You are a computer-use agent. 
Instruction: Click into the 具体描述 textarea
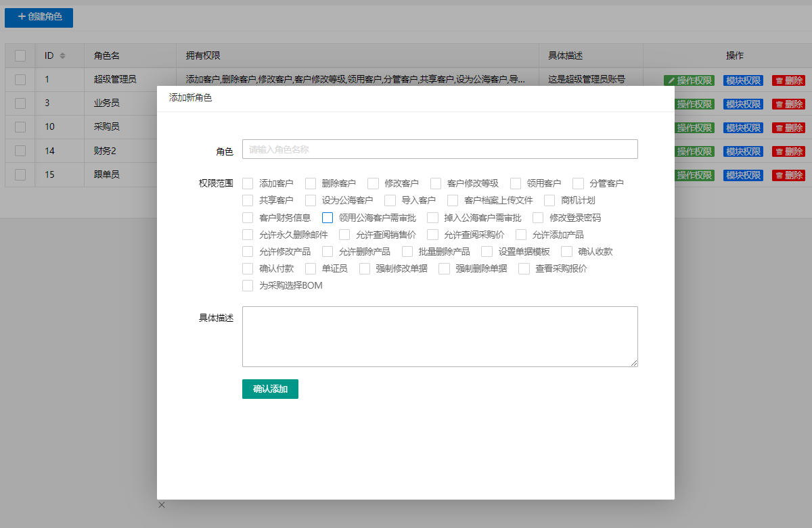(x=440, y=336)
